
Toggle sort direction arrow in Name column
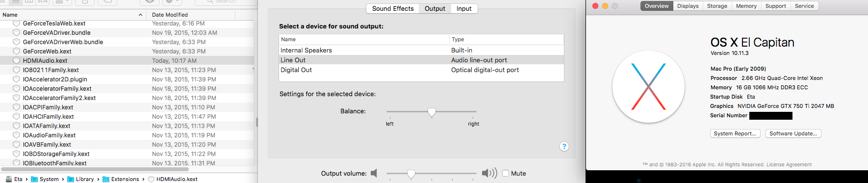[x=140, y=15]
